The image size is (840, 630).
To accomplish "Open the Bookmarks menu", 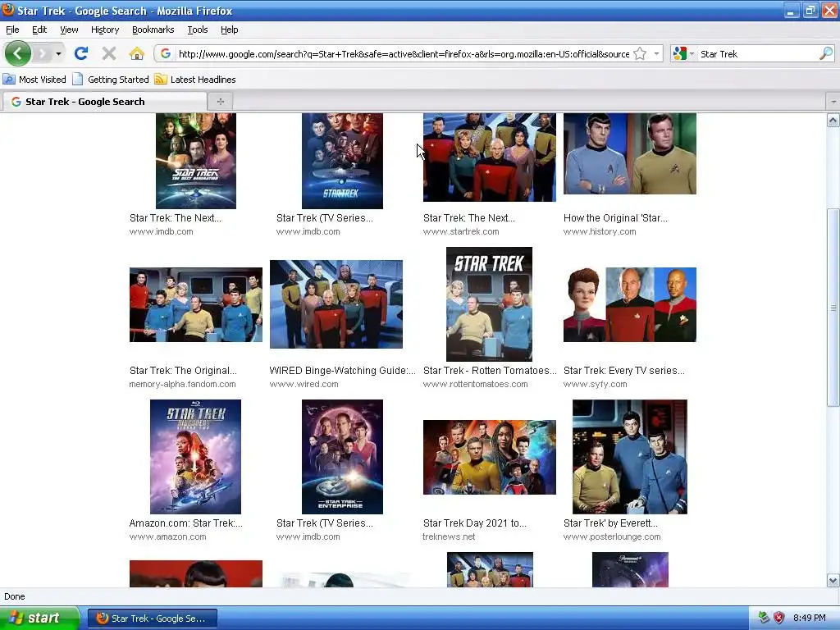I will tap(153, 30).
